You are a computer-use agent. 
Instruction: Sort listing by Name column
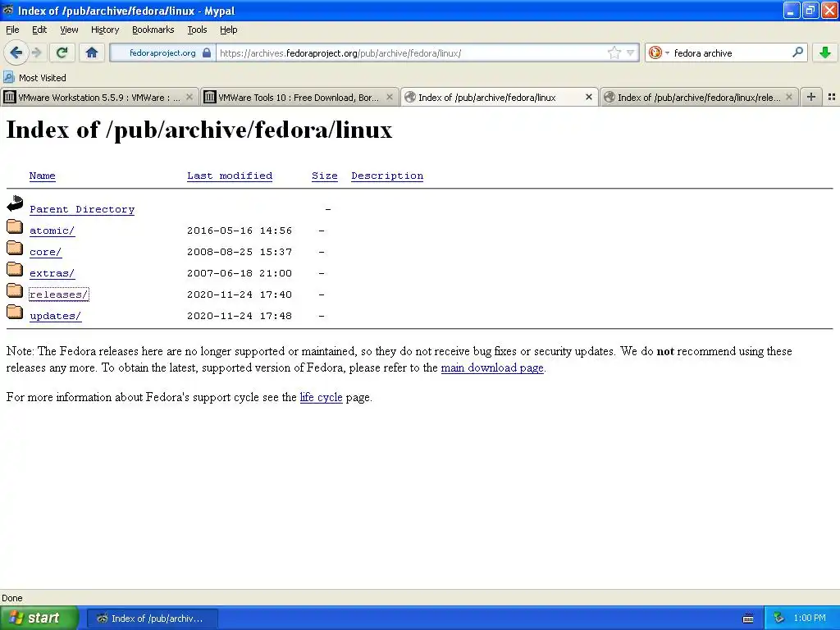(x=43, y=176)
